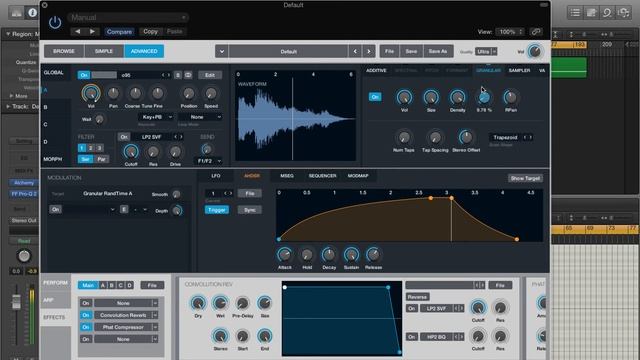Open the Phat Compressor effect slot dropdown
Screen dimensions: 640x360
click(156, 327)
